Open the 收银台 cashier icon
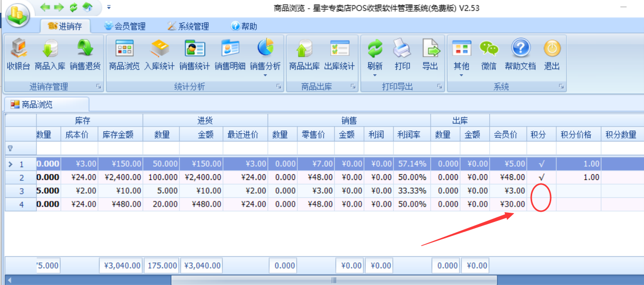The width and height of the screenshot is (644, 285). tap(18, 54)
